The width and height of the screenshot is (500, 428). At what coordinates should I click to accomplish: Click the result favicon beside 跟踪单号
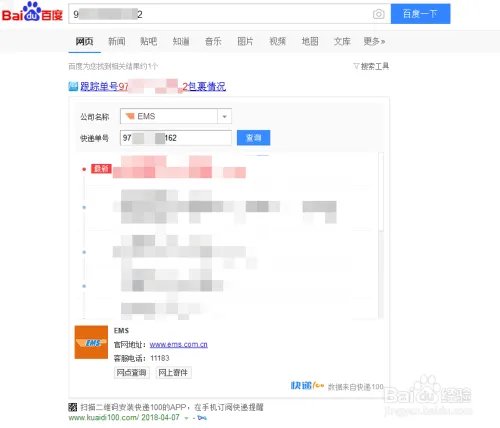pyautogui.click(x=73, y=86)
